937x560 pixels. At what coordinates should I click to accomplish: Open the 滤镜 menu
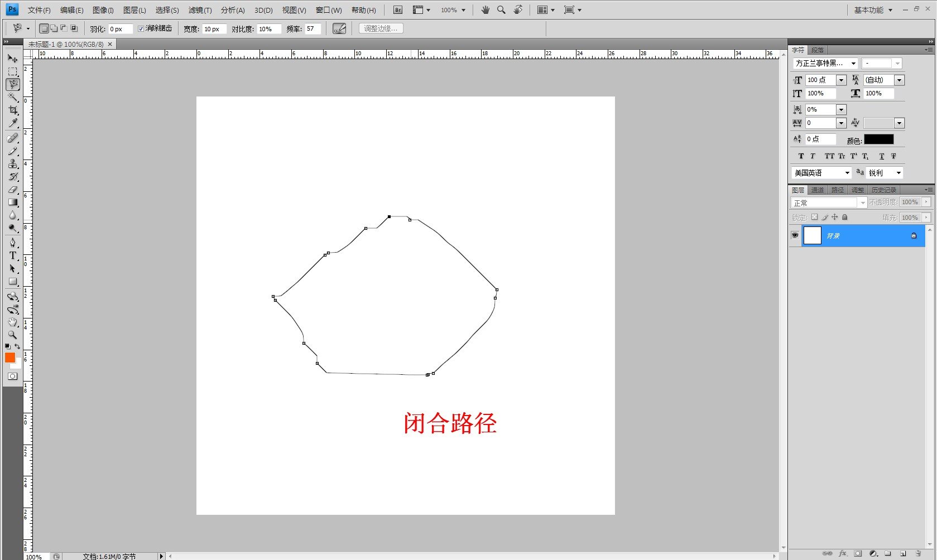click(x=199, y=9)
